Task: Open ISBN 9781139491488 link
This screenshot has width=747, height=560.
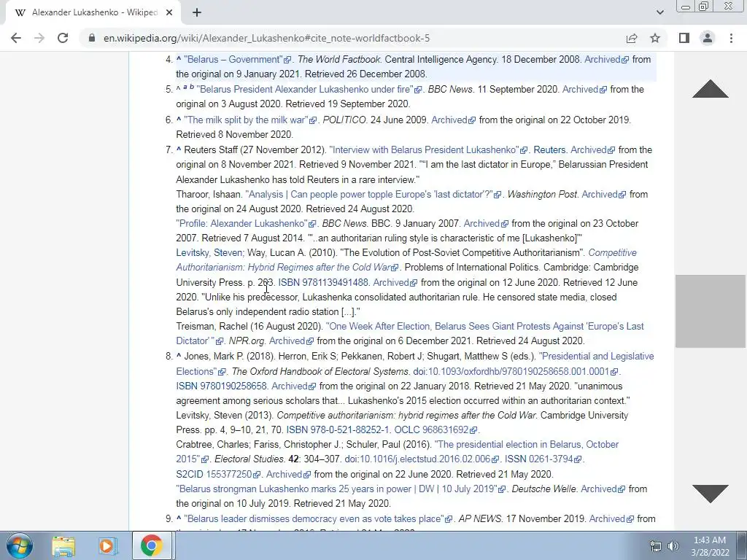Action: [x=323, y=282]
